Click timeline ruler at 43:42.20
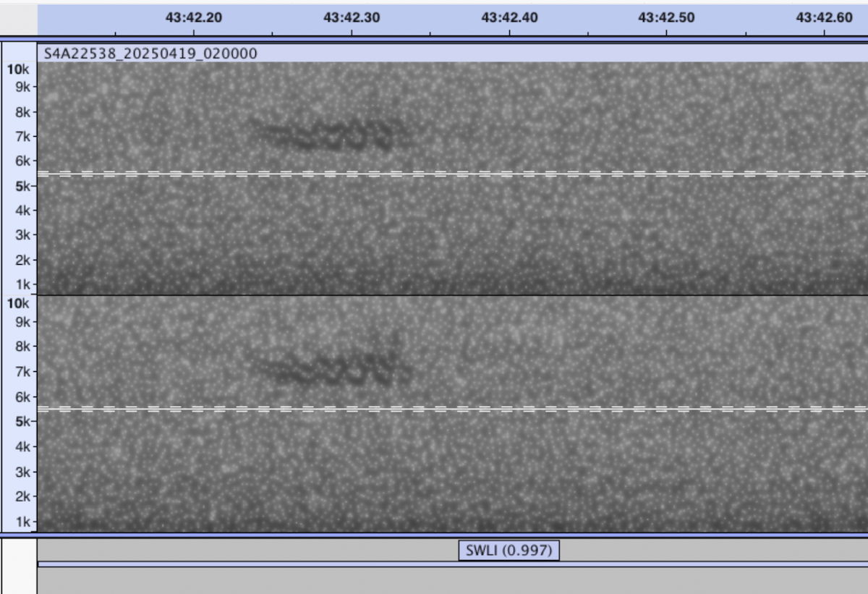Screen dimensions: 868x594 click(x=194, y=17)
